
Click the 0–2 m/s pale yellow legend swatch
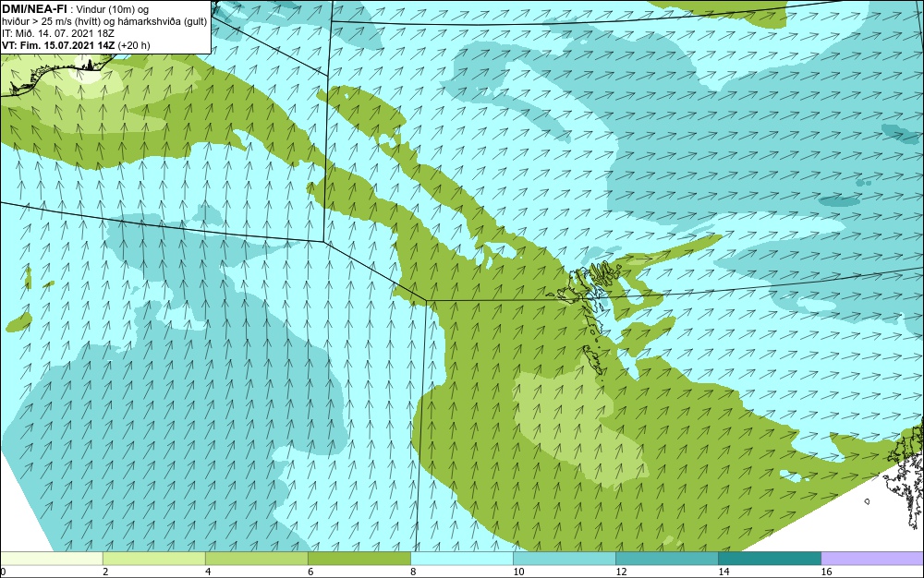click(51, 558)
